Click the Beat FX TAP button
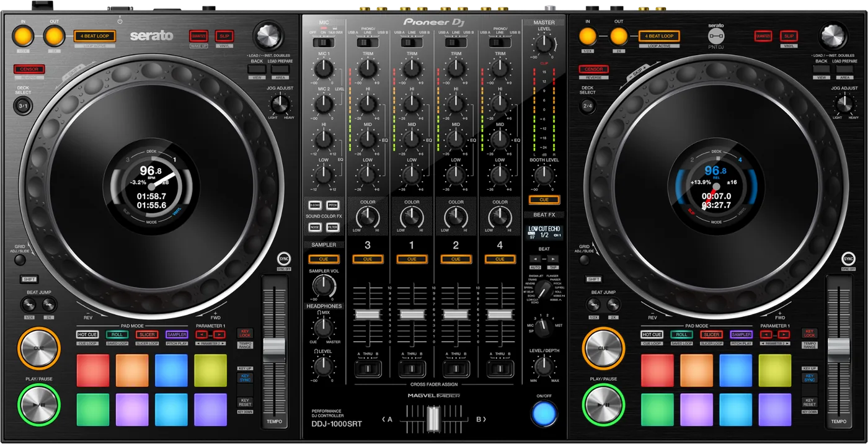 coord(552,268)
